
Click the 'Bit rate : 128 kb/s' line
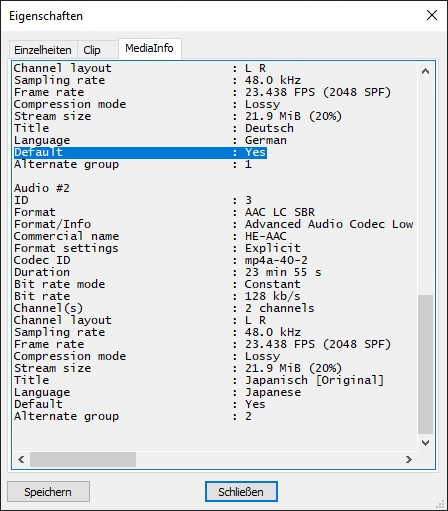pos(157,296)
